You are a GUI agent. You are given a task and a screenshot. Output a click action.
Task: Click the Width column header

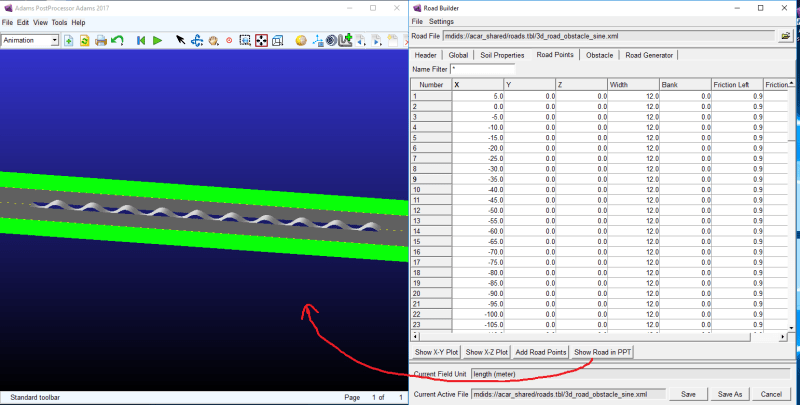[634, 85]
